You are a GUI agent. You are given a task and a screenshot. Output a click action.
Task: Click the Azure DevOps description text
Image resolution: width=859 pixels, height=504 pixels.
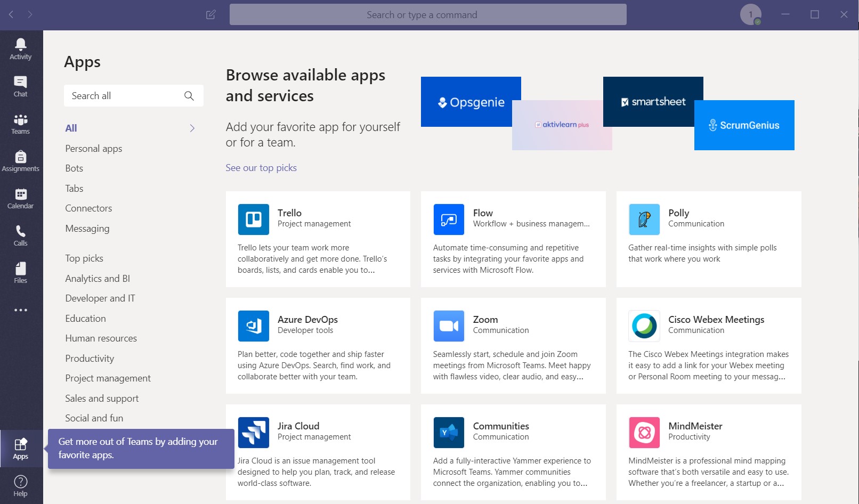pos(314,365)
